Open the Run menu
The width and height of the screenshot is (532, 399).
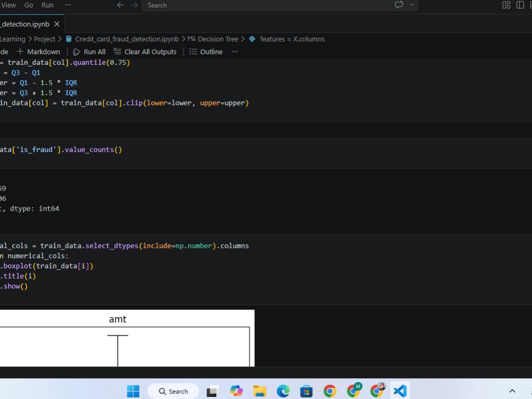pos(47,5)
